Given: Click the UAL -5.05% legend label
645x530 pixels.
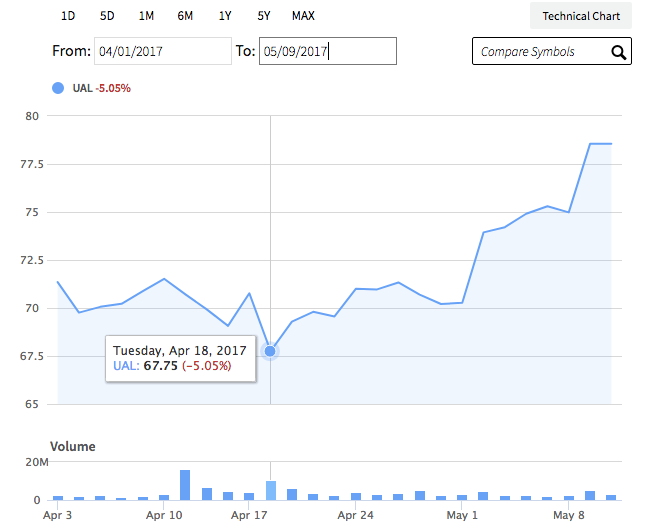Looking at the screenshot, I should click(x=101, y=88).
